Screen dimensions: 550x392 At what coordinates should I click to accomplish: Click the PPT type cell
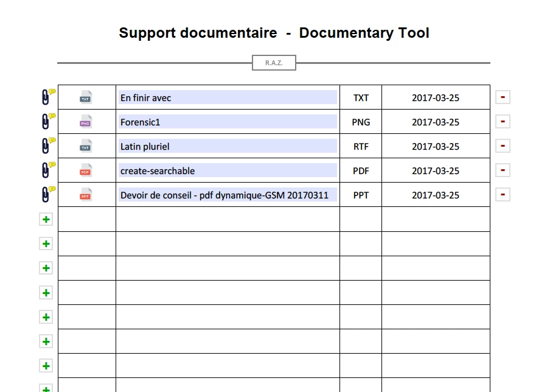click(x=361, y=195)
